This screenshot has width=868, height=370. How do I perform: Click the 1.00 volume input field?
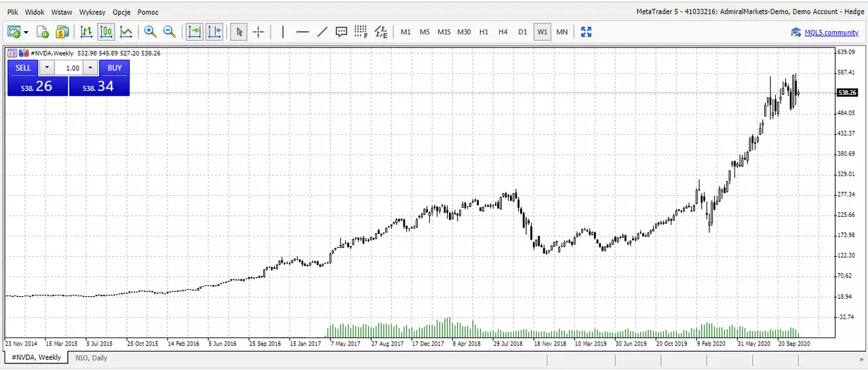69,68
